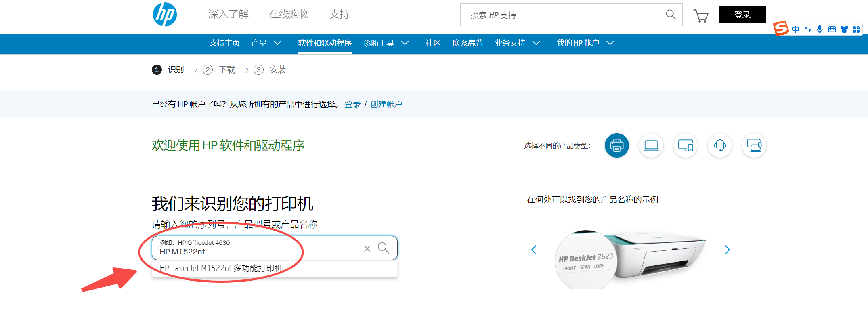Clear the printer search field text
This screenshot has width=868, height=311.
coord(367,248)
